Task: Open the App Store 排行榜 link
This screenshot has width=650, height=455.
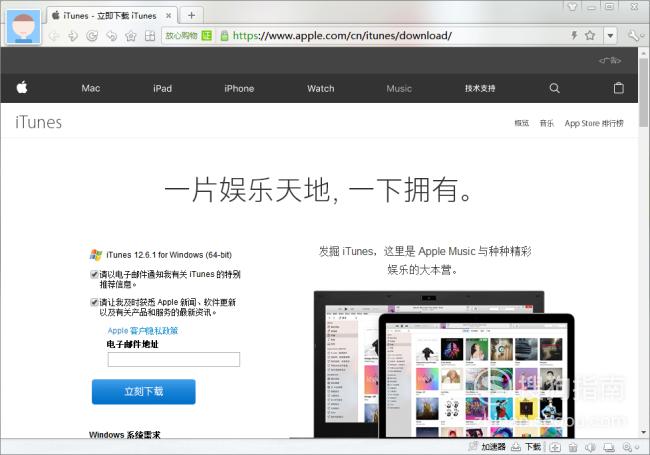Action: pyautogui.click(x=594, y=123)
